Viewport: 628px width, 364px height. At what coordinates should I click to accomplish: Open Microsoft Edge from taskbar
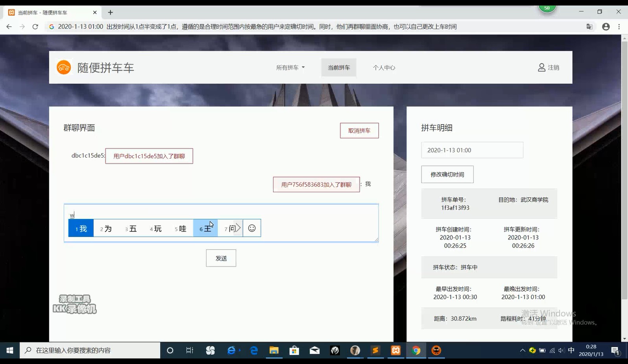click(254, 350)
